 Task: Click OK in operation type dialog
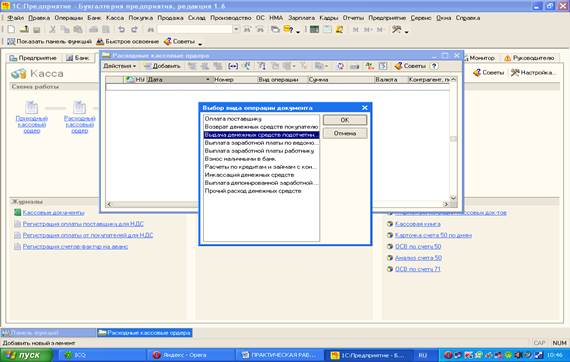click(345, 120)
